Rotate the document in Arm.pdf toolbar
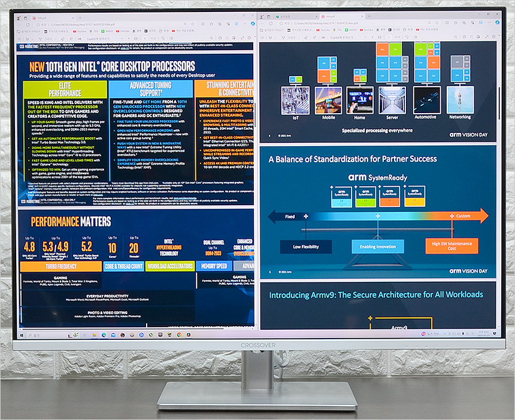The image size is (515, 420). point(405,36)
